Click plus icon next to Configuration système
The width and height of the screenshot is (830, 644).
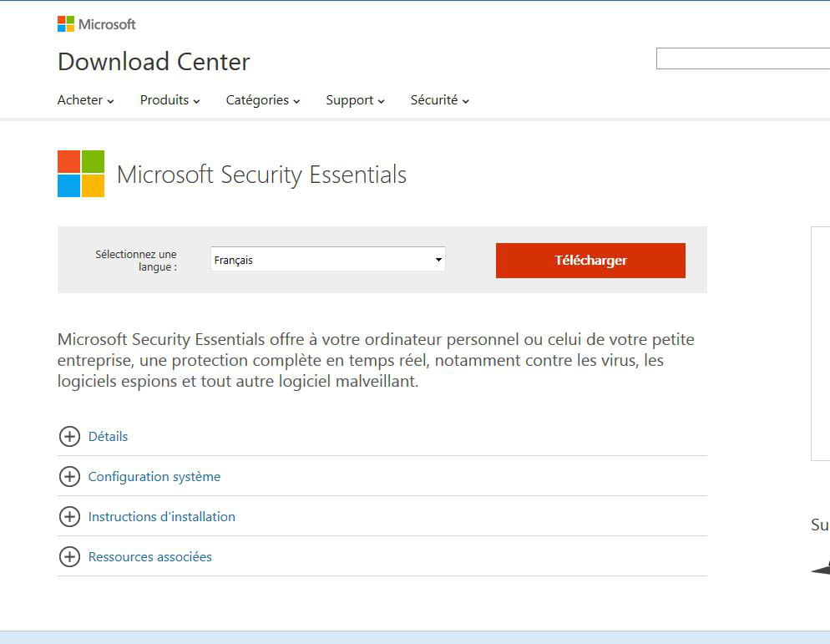(x=69, y=477)
